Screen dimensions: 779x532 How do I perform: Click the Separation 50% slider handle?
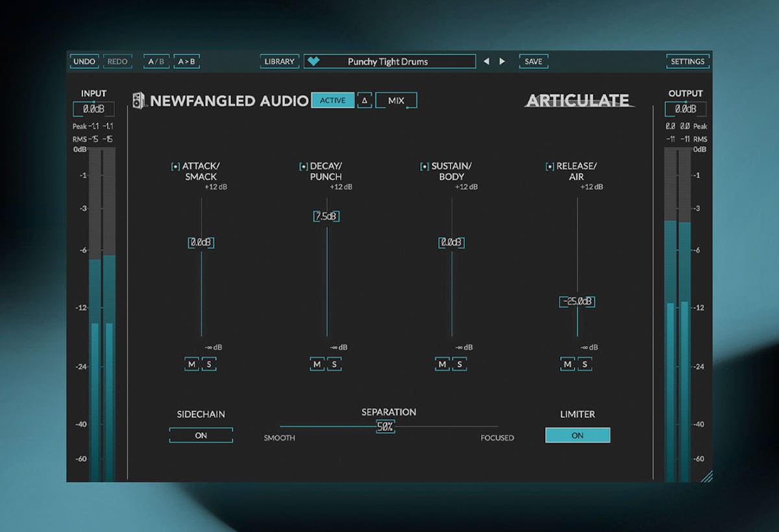385,427
